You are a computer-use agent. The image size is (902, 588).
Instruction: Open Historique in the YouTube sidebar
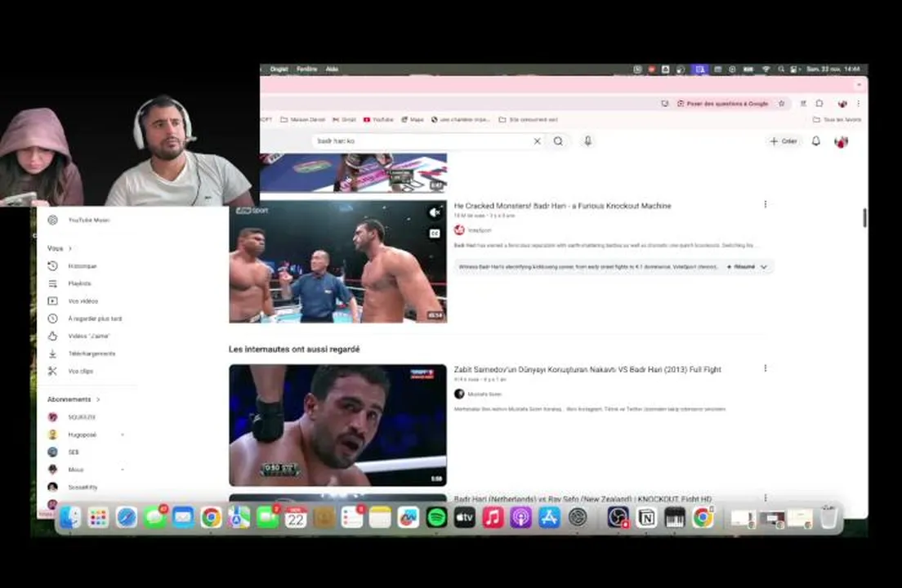(81, 266)
